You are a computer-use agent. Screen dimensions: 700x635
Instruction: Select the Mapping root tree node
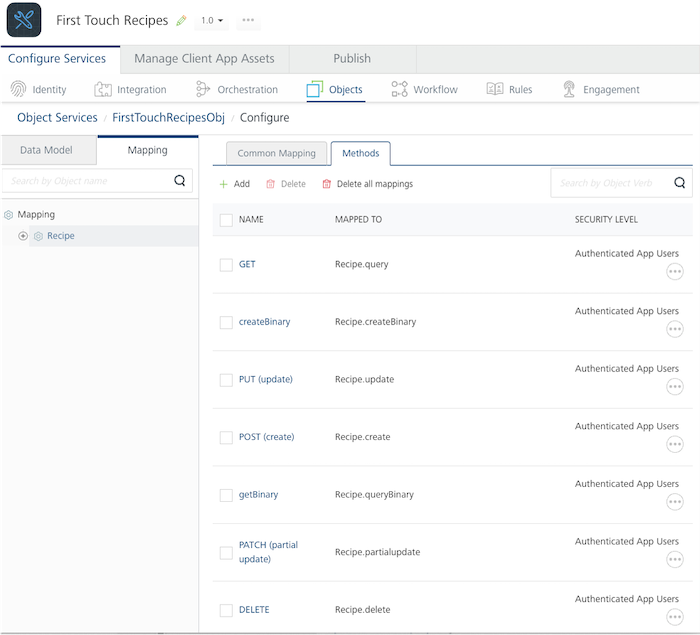pos(36,214)
